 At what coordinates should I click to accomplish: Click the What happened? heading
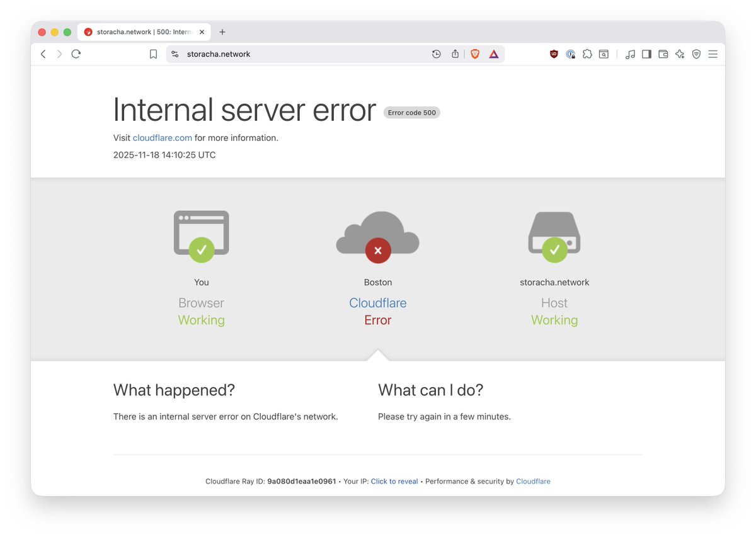pos(174,390)
